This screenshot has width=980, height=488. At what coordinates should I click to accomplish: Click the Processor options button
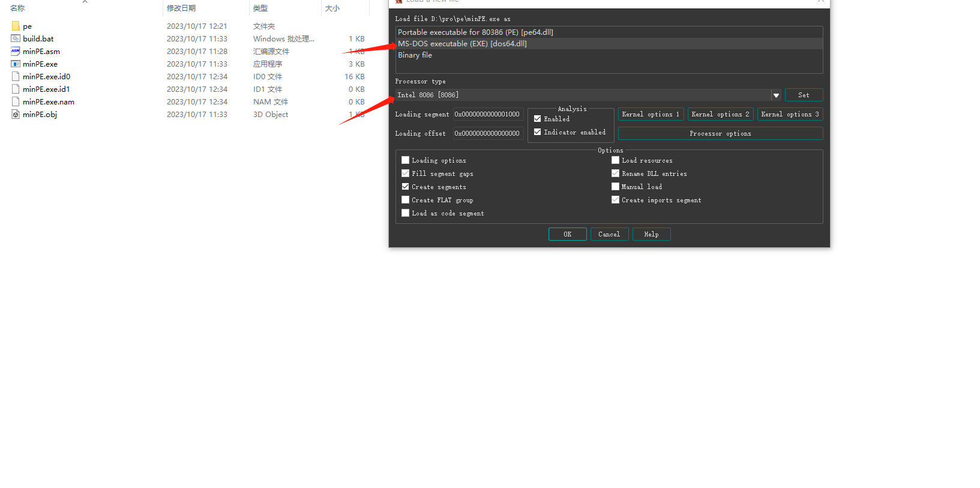coord(720,134)
